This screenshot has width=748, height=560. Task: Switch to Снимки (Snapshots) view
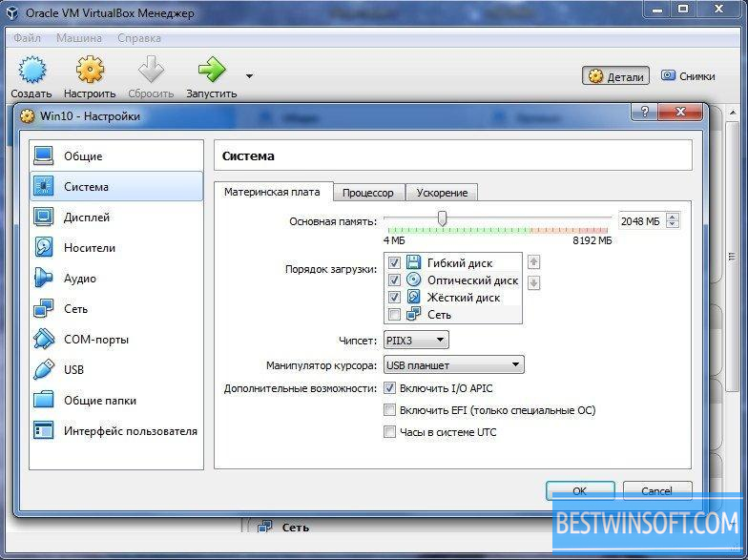pyautogui.click(x=688, y=76)
